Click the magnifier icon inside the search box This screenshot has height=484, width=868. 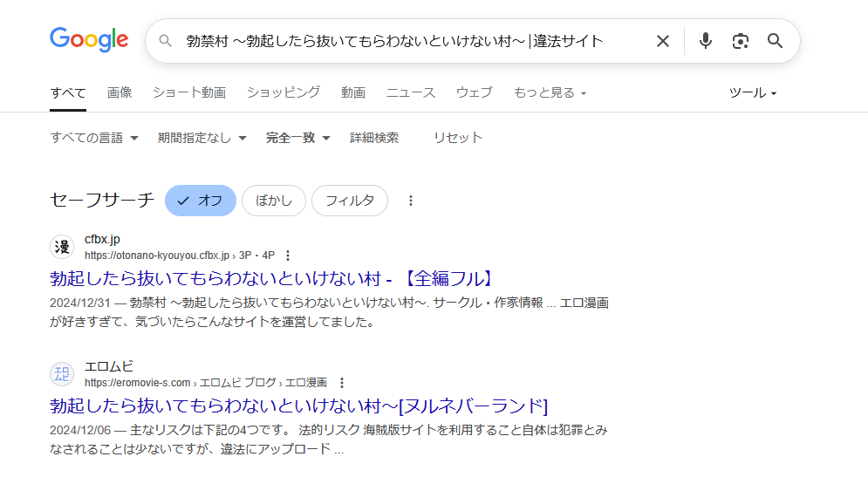coord(165,40)
